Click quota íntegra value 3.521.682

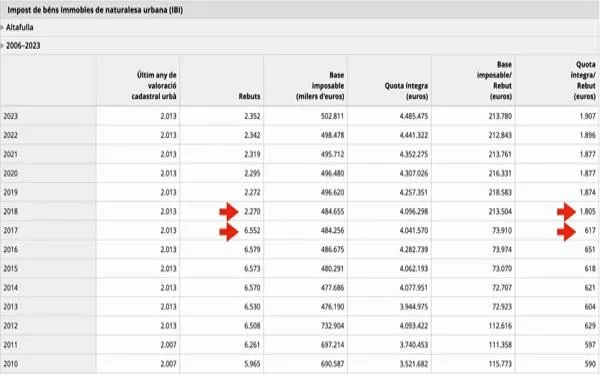pos(414,364)
